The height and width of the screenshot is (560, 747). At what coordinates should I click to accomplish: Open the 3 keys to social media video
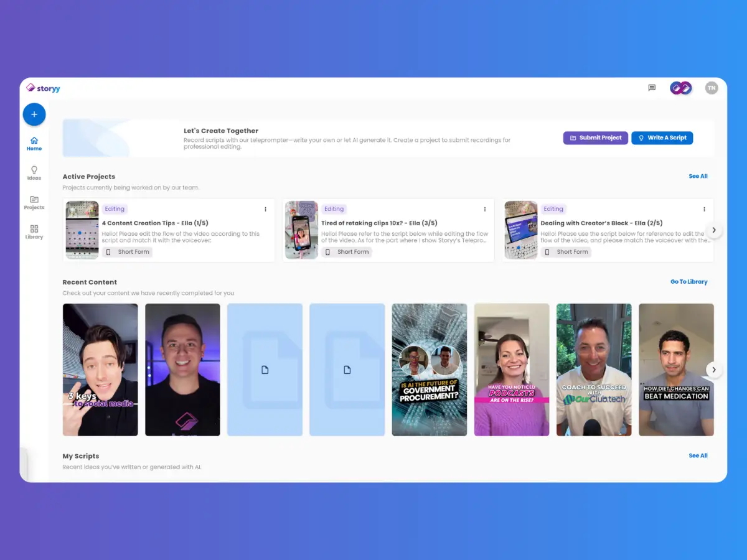tap(100, 370)
